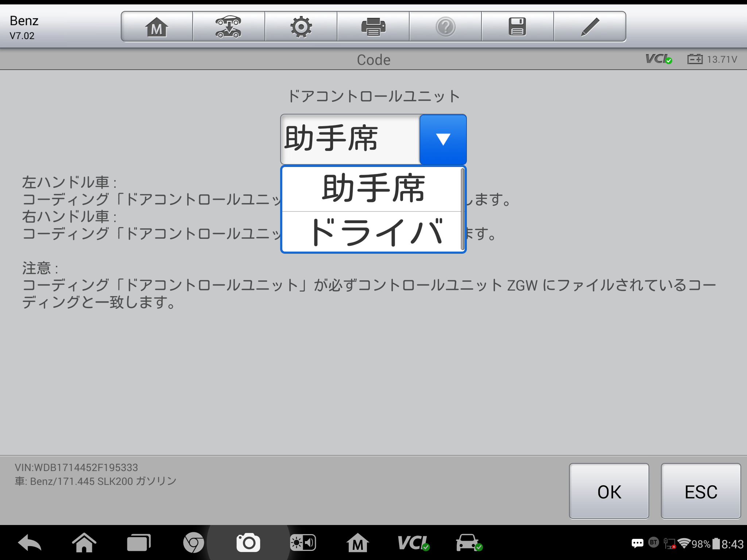This screenshot has height=560, width=747.
Task: Select 助手席 from the dropdown list
Action: [x=372, y=188]
